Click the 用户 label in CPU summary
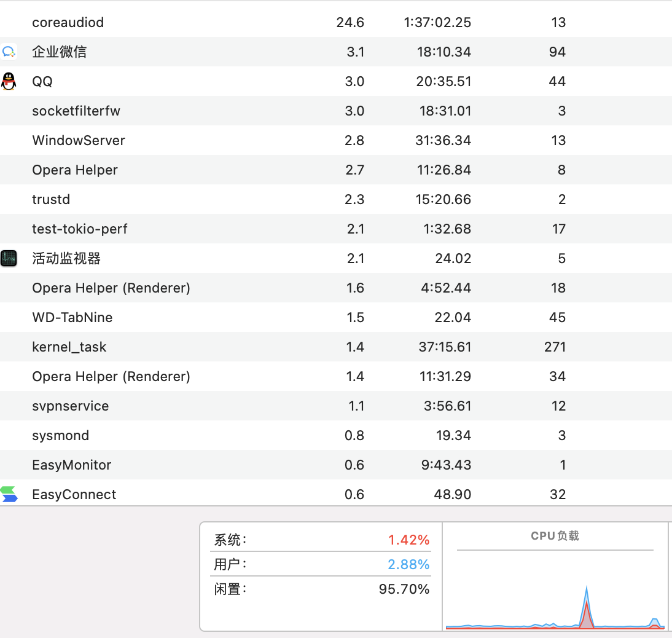672x638 pixels. click(230, 564)
